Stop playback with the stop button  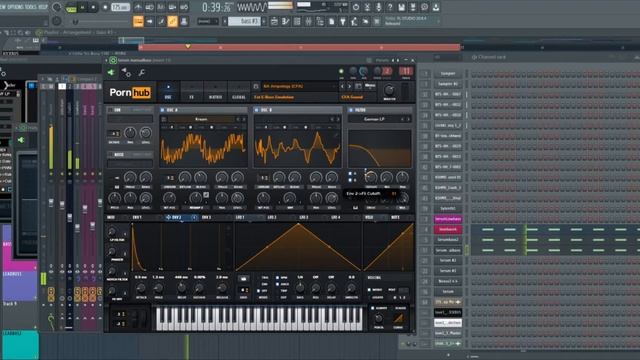[93, 7]
